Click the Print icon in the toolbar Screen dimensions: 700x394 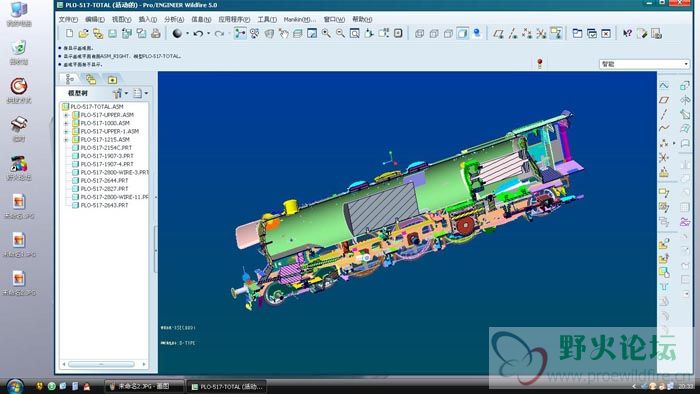point(156,33)
